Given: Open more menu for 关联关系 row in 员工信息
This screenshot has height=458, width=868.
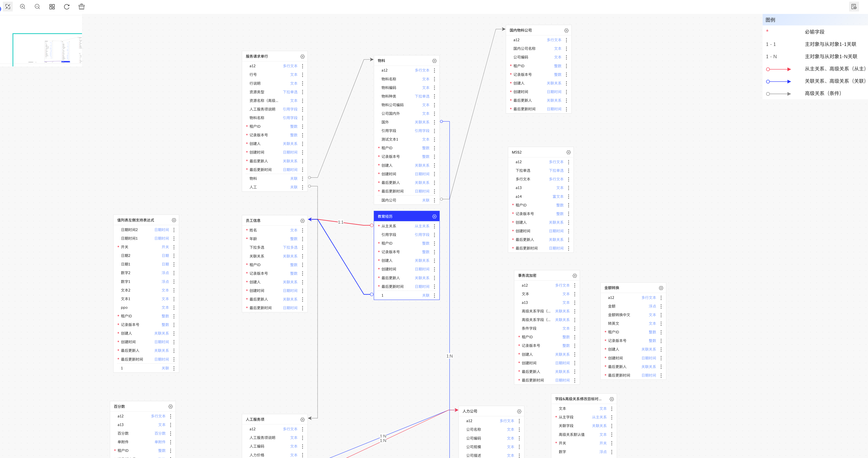Looking at the screenshot, I should coord(302,256).
